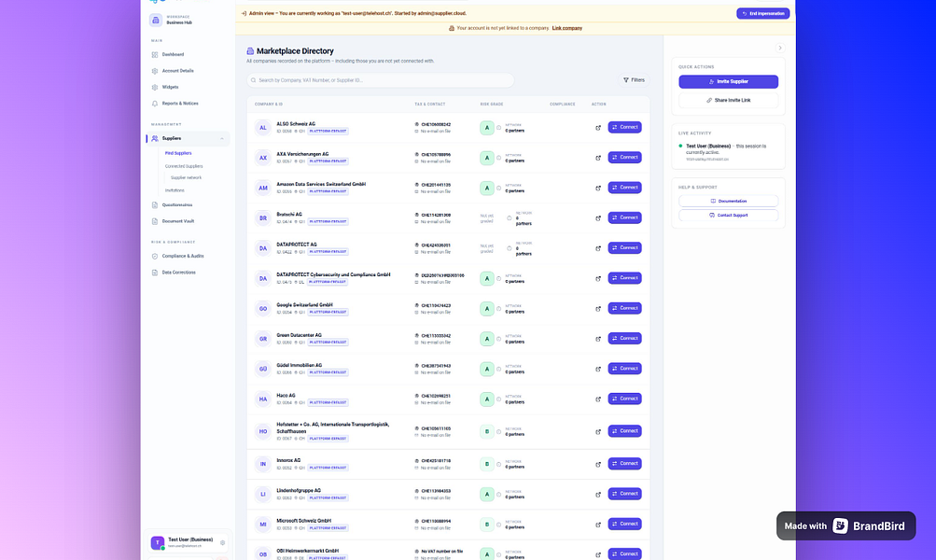Viewport: 936px width, 560px height.
Task: Click the company search input field
Action: 380,80
